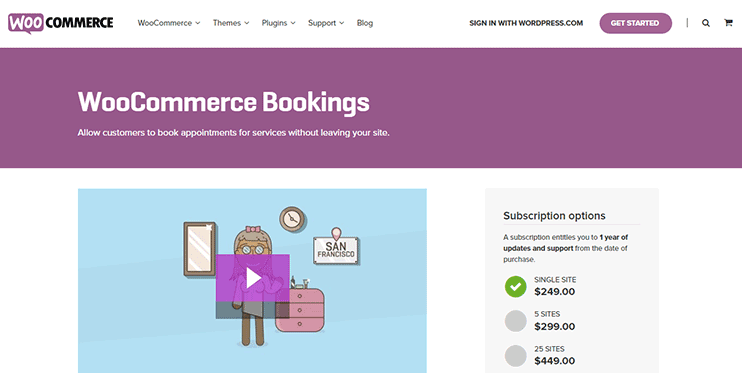Click Sign In With WordPress.com
Viewport: 742px width, 373px height.
pos(526,23)
